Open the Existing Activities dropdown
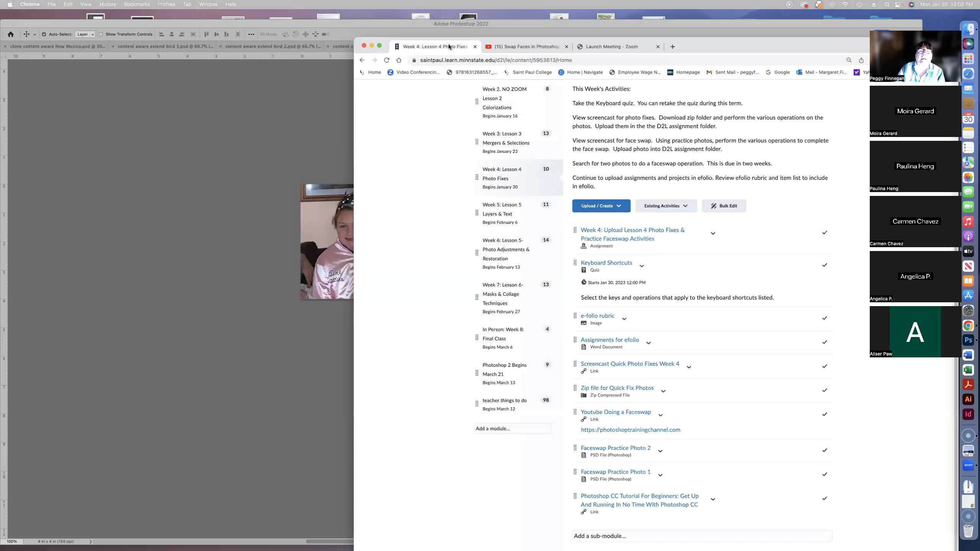This screenshot has width=980, height=551. click(x=665, y=205)
